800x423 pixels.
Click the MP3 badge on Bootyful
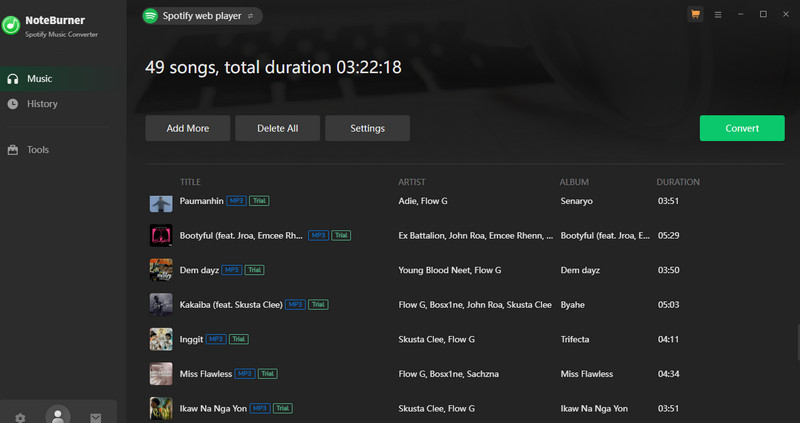click(x=318, y=235)
